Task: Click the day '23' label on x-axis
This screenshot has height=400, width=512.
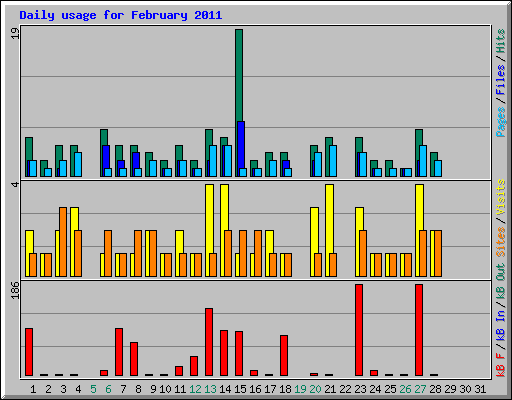Action: coord(360,389)
